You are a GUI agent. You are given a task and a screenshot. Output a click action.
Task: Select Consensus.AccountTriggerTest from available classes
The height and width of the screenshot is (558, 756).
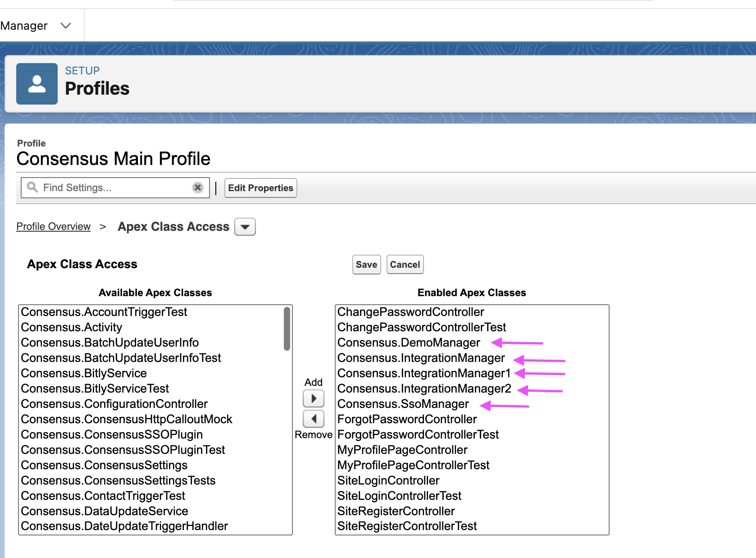(x=104, y=311)
